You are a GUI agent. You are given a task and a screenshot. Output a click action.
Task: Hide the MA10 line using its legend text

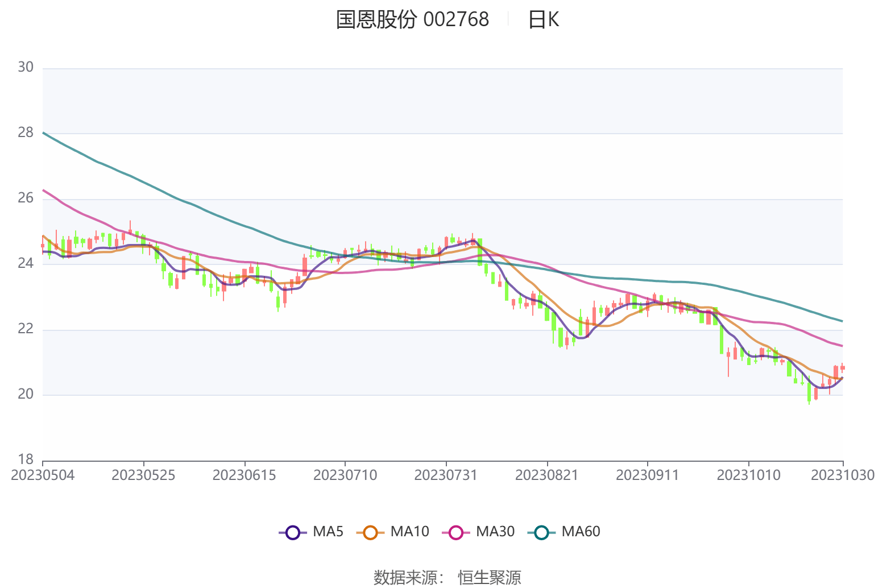(409, 532)
